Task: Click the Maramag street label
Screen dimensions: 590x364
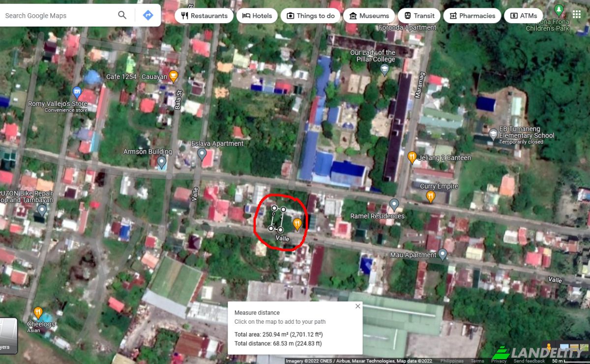Action: [x=420, y=84]
